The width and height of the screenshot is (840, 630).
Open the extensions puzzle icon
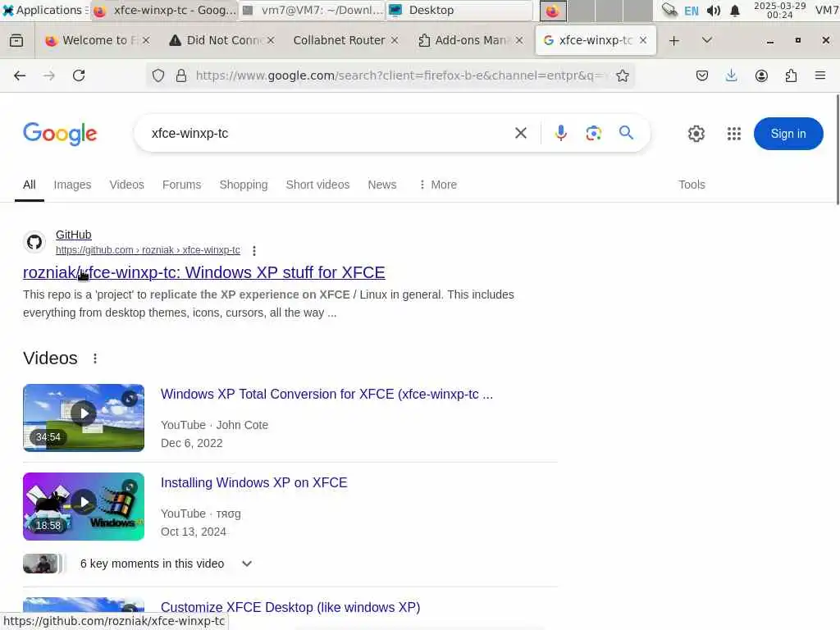pos(791,75)
